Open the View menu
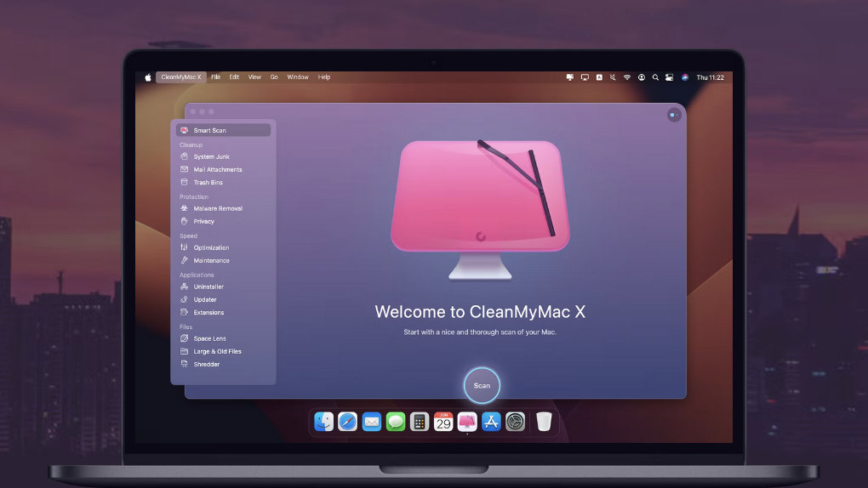This screenshot has width=868, height=488. (x=254, y=77)
